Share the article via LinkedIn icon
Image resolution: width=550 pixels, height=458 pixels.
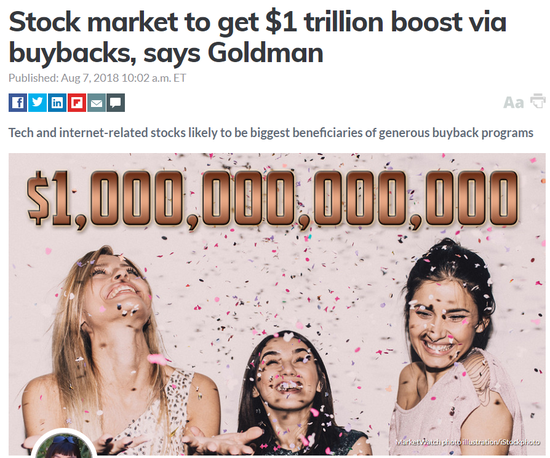pyautogui.click(x=57, y=103)
